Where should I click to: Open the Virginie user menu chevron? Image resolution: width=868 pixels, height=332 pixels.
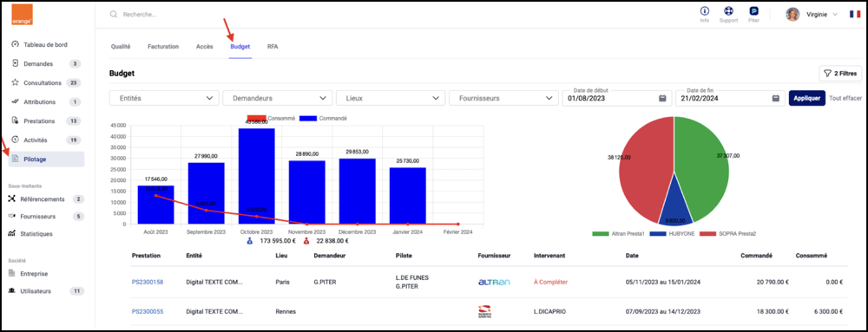tap(835, 15)
